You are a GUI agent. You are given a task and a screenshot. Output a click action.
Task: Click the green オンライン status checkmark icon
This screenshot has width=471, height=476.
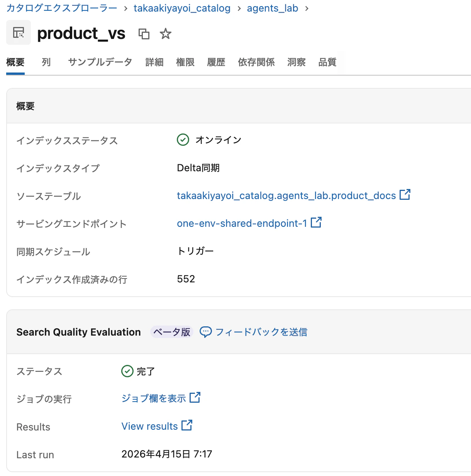click(x=183, y=140)
